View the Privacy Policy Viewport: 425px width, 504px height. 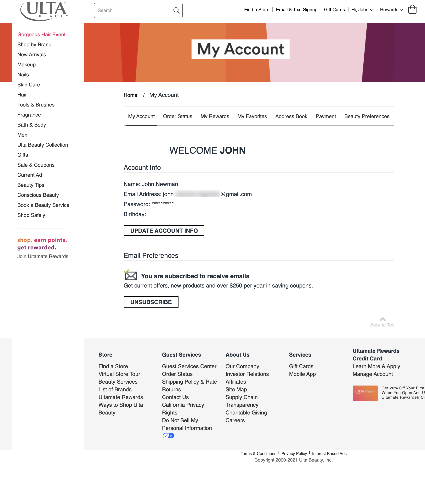point(294,453)
